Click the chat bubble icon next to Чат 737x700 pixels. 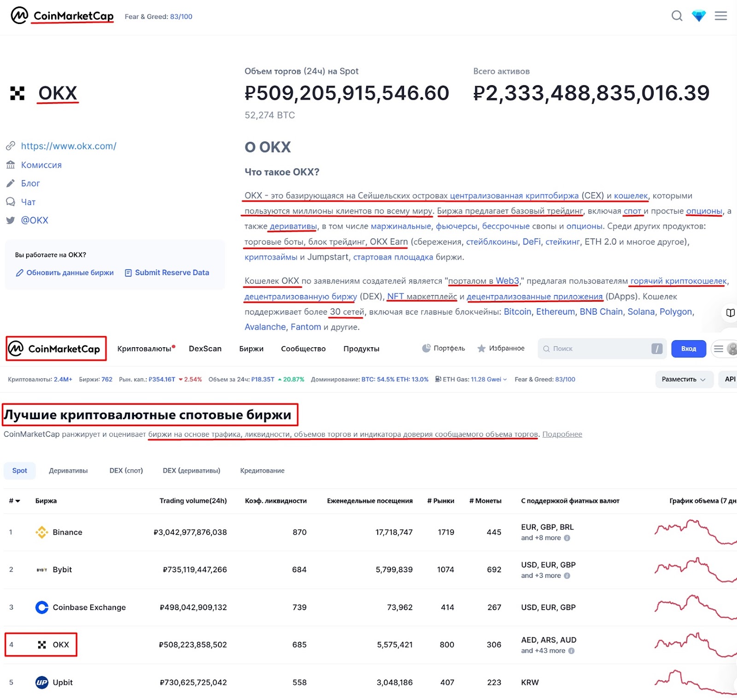[x=11, y=202]
